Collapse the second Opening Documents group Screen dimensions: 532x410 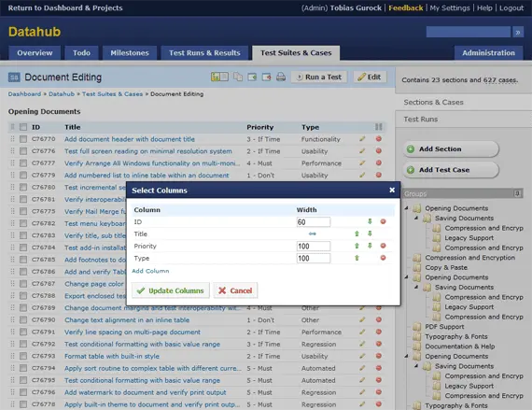(x=406, y=277)
